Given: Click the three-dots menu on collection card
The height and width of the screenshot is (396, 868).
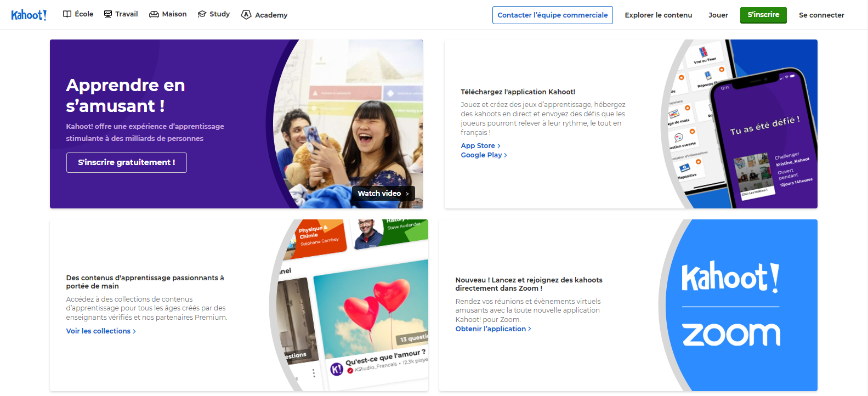Looking at the screenshot, I should coord(314,373).
